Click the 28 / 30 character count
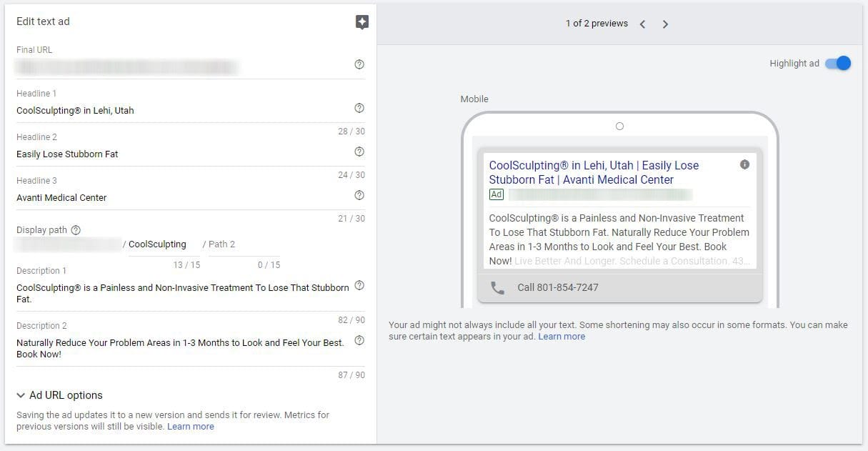 click(x=351, y=132)
